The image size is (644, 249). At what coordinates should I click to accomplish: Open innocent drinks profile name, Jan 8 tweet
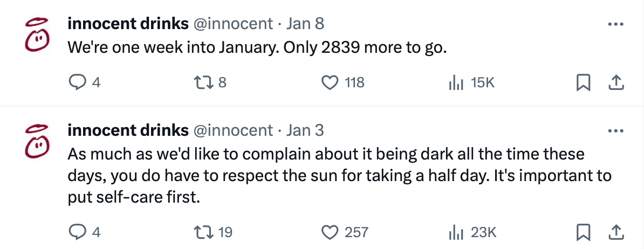point(128,24)
